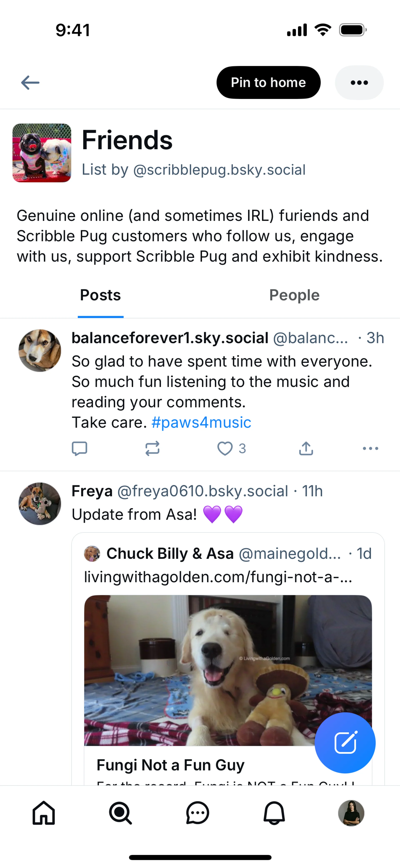Open the Search tab icon

(x=121, y=813)
